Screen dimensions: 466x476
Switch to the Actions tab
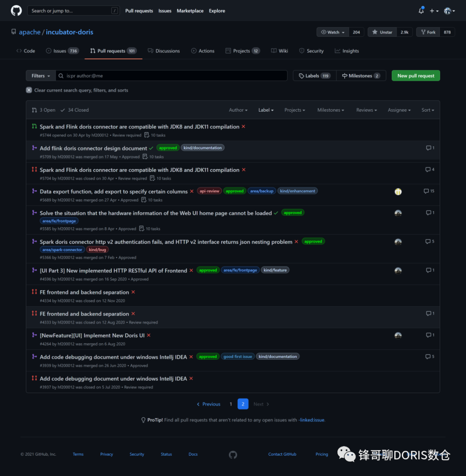click(x=203, y=51)
